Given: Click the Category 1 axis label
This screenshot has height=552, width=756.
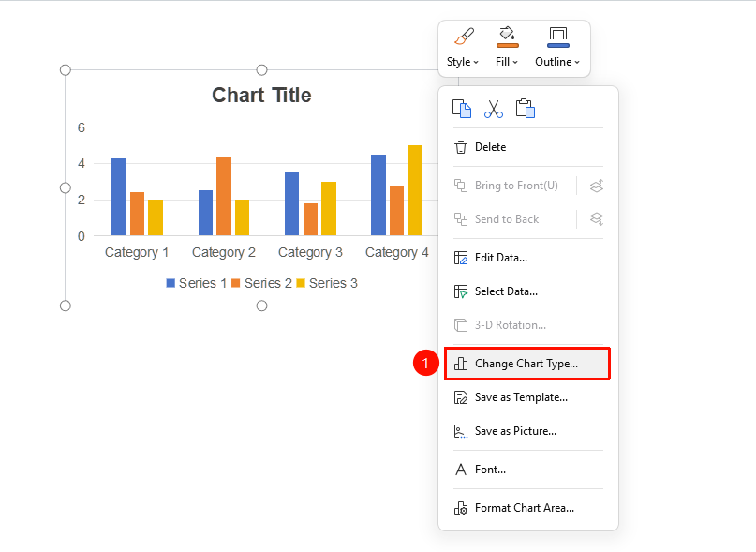Looking at the screenshot, I should tap(137, 252).
